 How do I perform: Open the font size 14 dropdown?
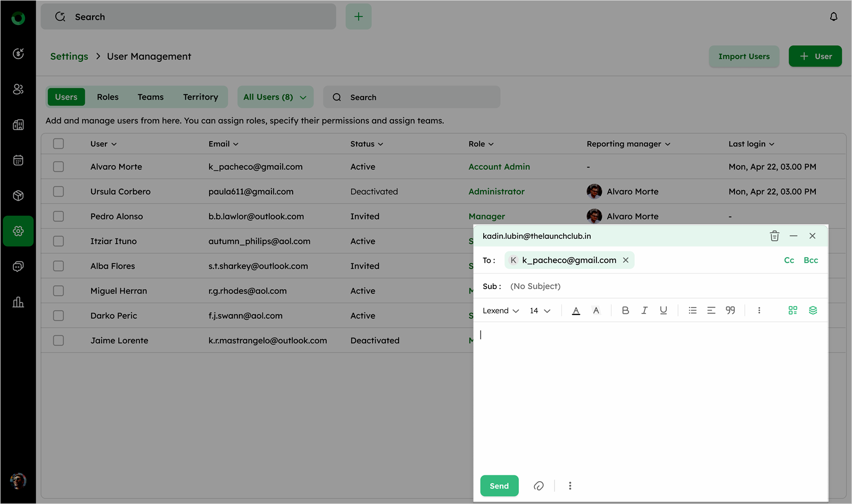540,311
